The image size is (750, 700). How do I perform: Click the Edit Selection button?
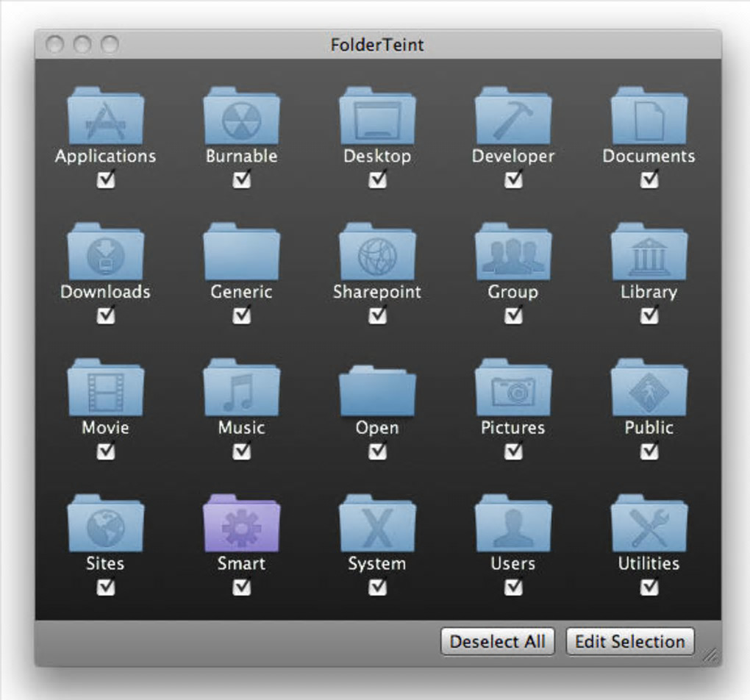(x=630, y=642)
